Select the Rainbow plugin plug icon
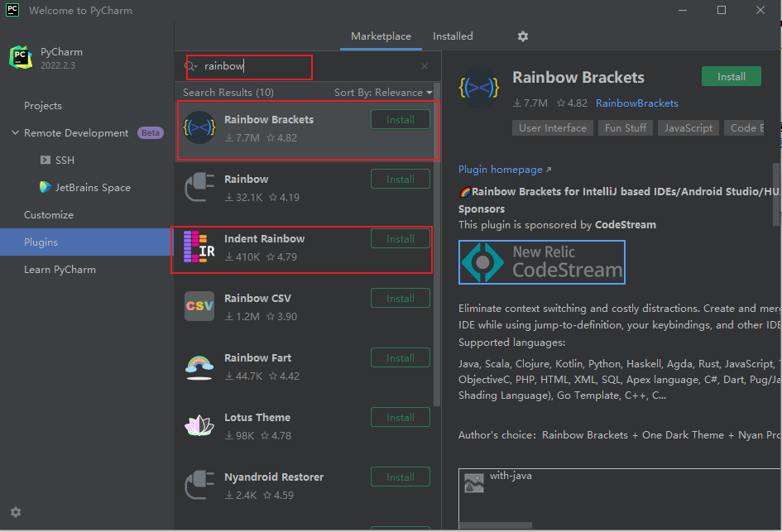 pos(199,188)
